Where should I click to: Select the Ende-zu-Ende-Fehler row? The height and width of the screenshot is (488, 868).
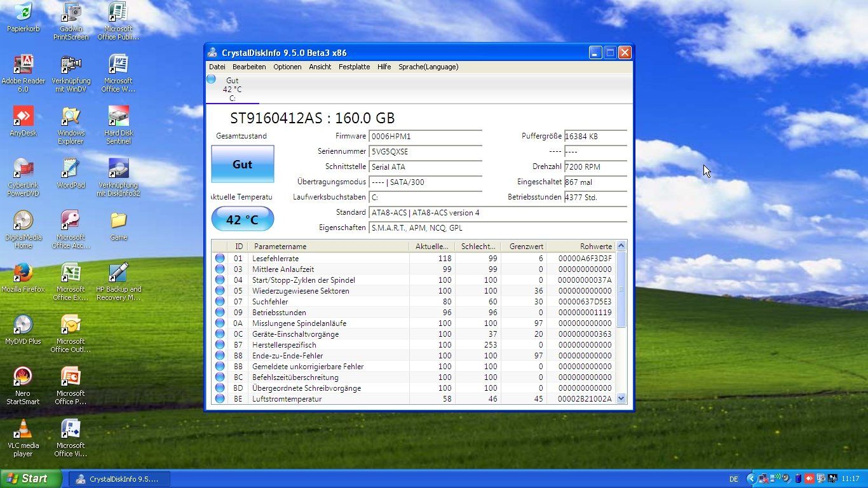[x=414, y=355]
